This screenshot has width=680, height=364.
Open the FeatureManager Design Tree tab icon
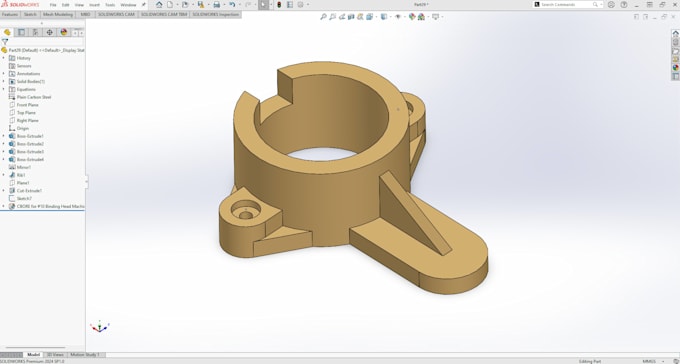pyautogui.click(x=7, y=32)
